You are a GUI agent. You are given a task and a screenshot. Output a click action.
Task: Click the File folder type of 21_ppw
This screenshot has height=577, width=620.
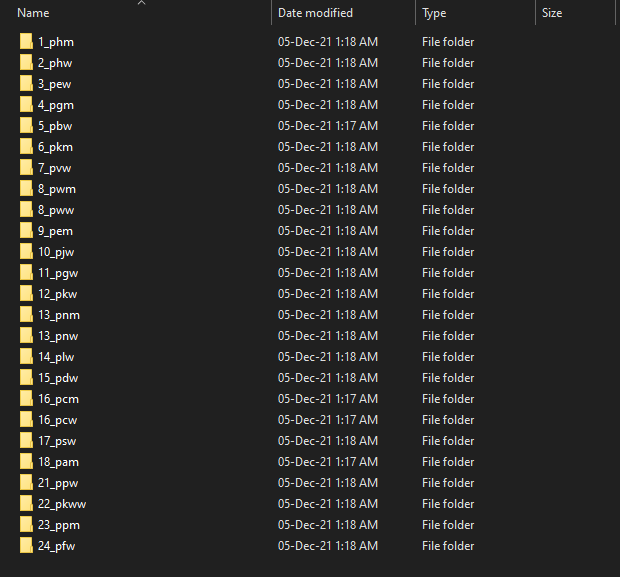[447, 483]
